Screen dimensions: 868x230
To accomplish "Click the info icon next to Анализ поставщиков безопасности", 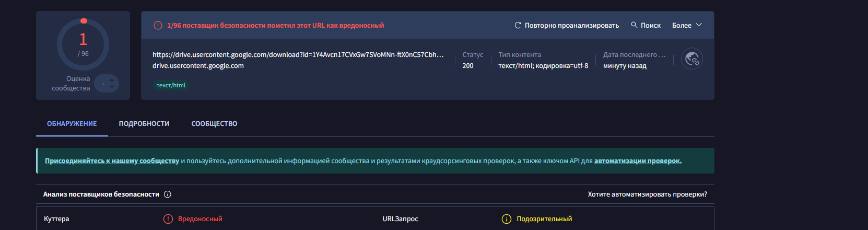I will (x=168, y=194).
